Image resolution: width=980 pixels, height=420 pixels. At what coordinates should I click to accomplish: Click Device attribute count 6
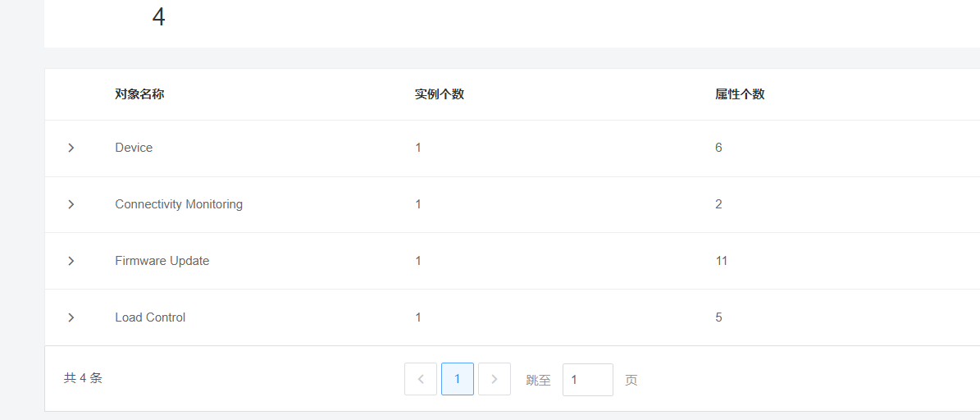point(718,148)
